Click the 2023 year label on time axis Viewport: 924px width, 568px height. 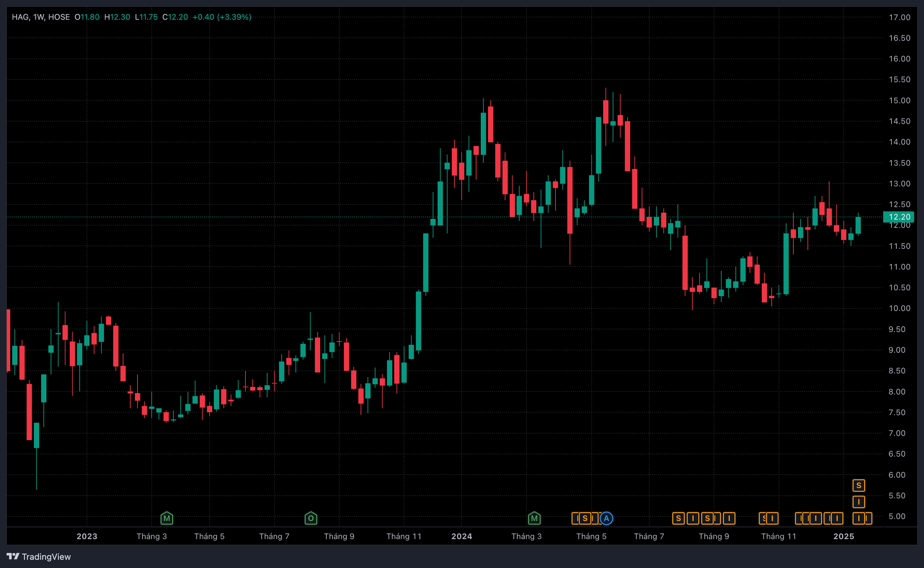coord(87,536)
